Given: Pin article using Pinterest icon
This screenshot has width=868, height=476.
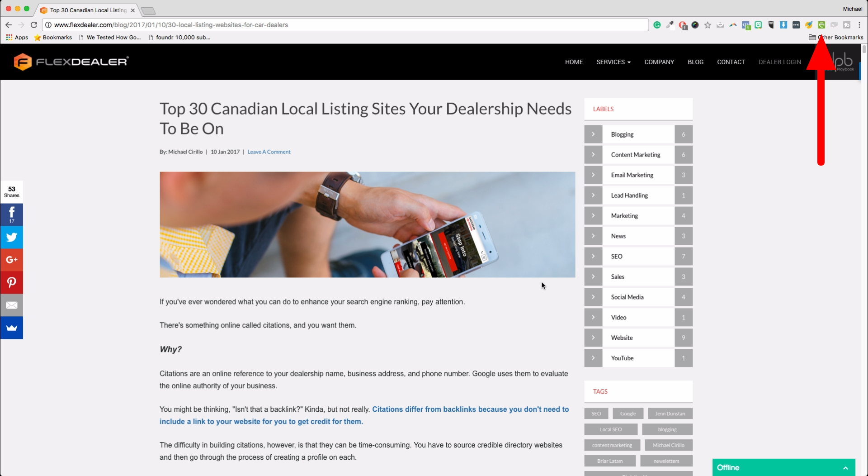Looking at the screenshot, I should click(12, 282).
